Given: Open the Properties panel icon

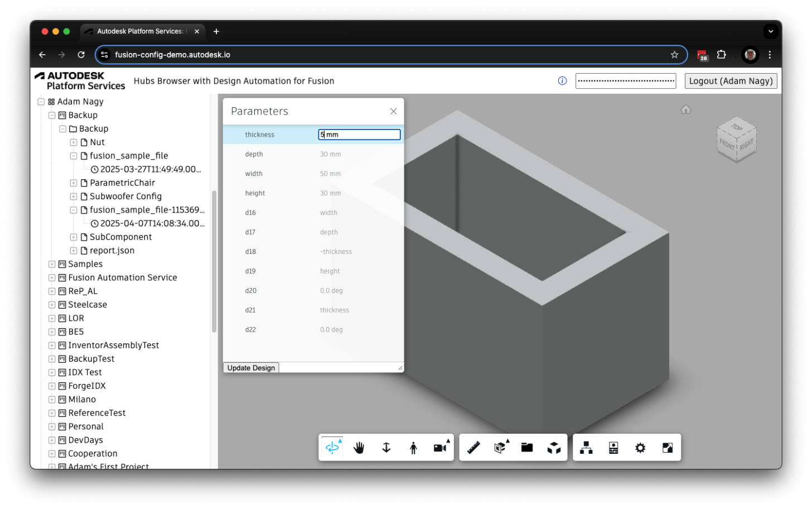Looking at the screenshot, I should (613, 447).
